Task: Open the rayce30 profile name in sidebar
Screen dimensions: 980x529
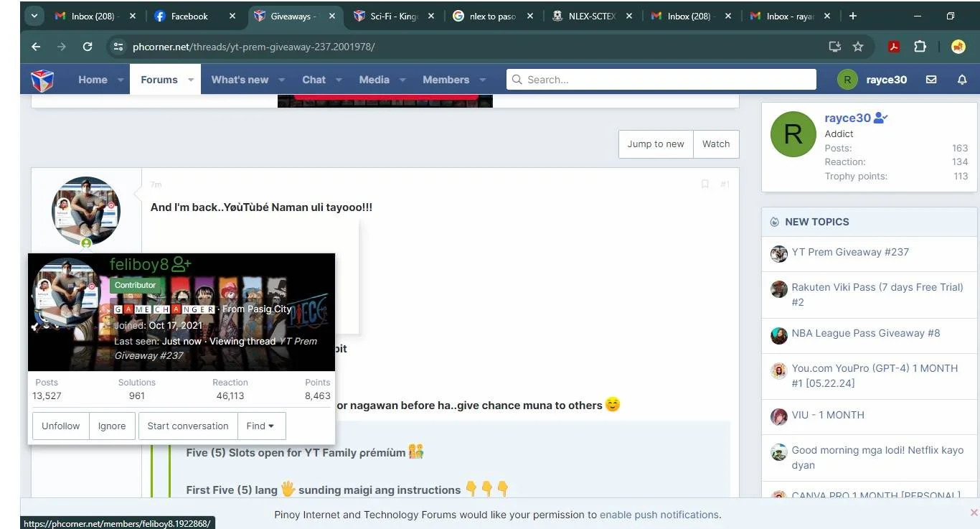Action: tap(847, 118)
